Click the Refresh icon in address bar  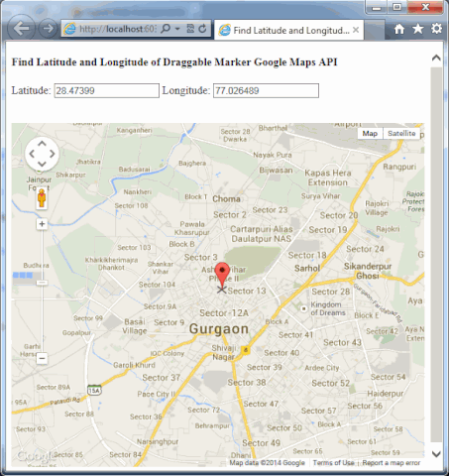202,29
